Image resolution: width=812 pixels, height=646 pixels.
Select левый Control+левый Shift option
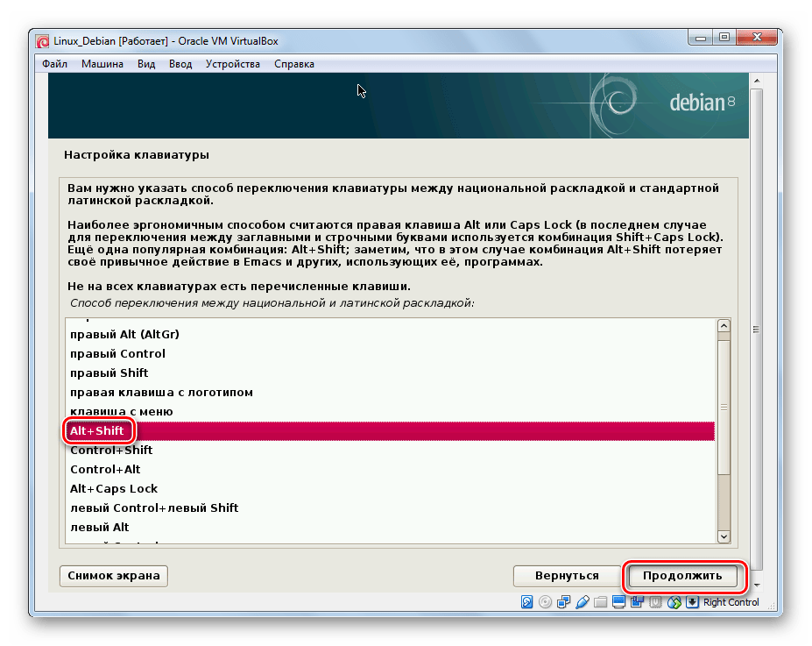coord(154,508)
